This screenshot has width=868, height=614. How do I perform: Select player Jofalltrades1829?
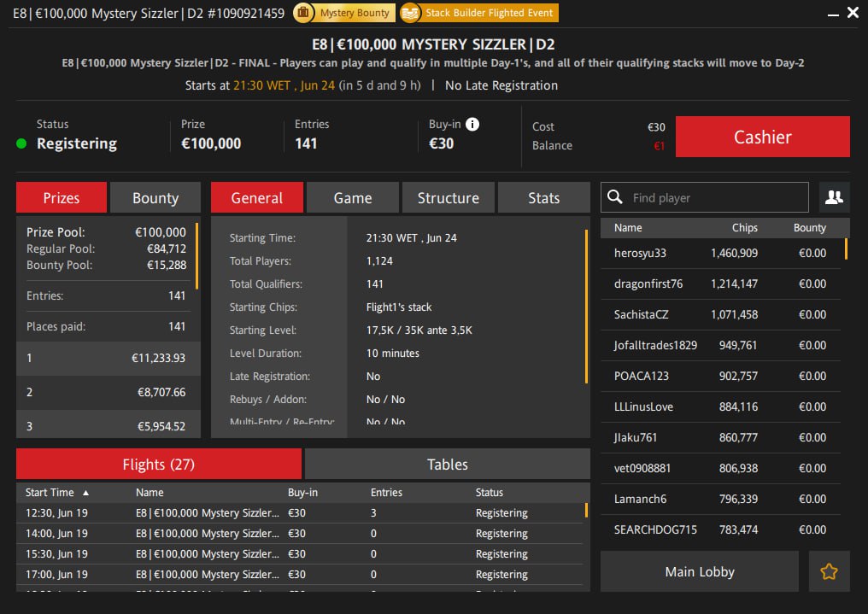pos(721,345)
